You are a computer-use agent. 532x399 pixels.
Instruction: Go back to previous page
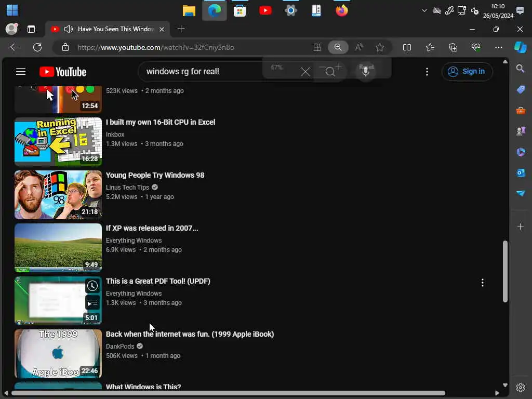point(14,47)
